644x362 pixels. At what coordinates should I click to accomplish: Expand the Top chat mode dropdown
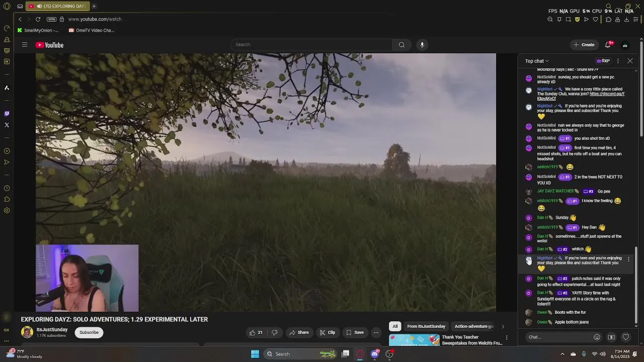coord(537,61)
